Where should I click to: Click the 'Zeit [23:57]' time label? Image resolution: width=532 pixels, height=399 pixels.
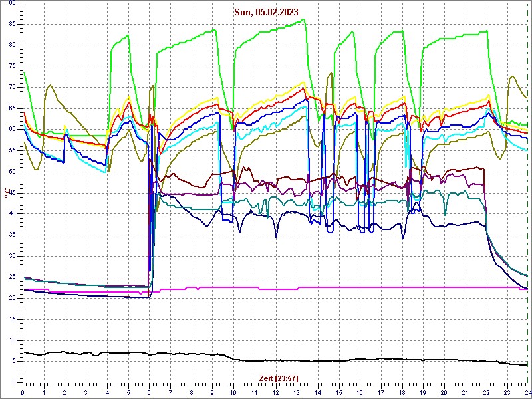point(279,378)
